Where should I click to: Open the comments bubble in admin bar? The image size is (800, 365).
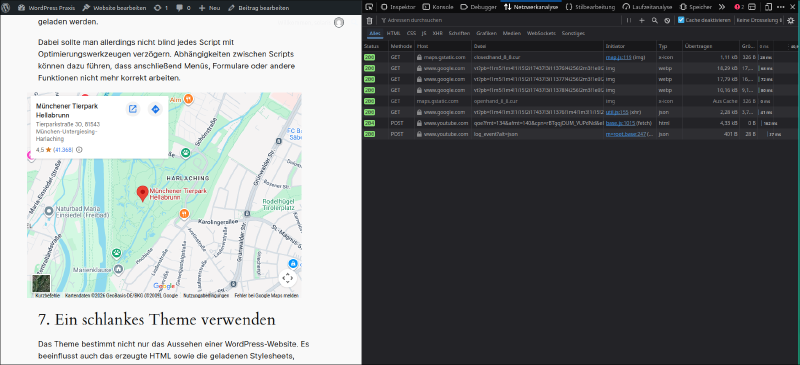[183, 8]
